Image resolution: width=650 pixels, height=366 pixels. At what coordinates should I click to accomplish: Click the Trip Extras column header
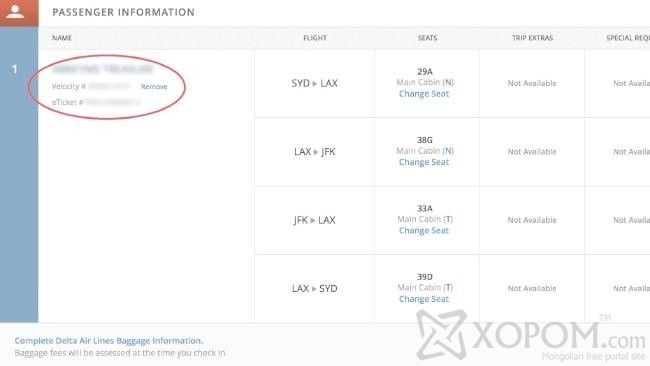tap(532, 38)
